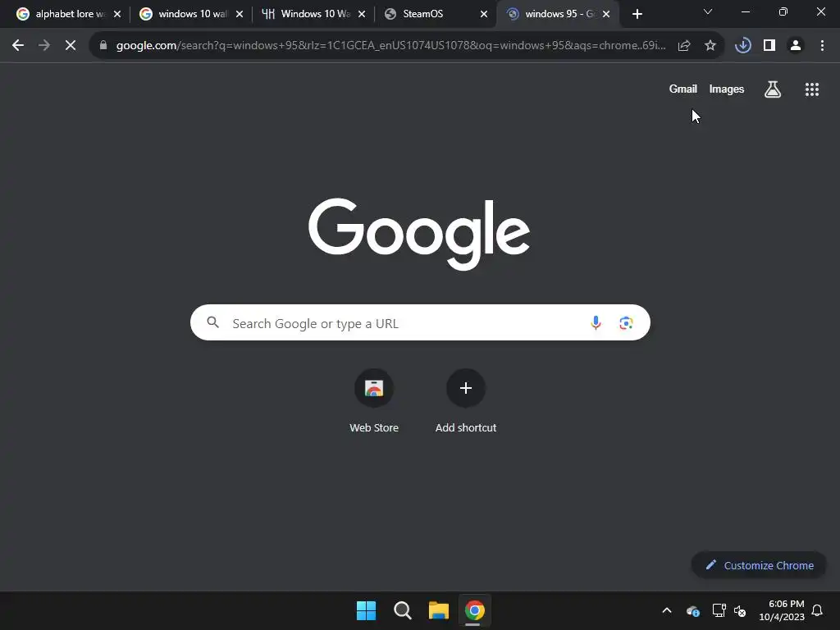Viewport: 840px width, 630px height.
Task: Open Images link
Action: point(727,89)
